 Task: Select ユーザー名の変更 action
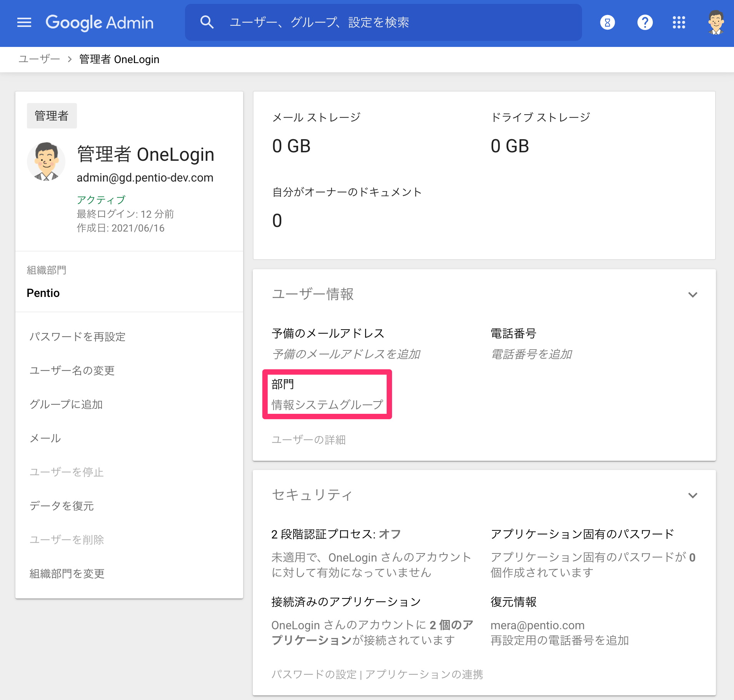[72, 371]
